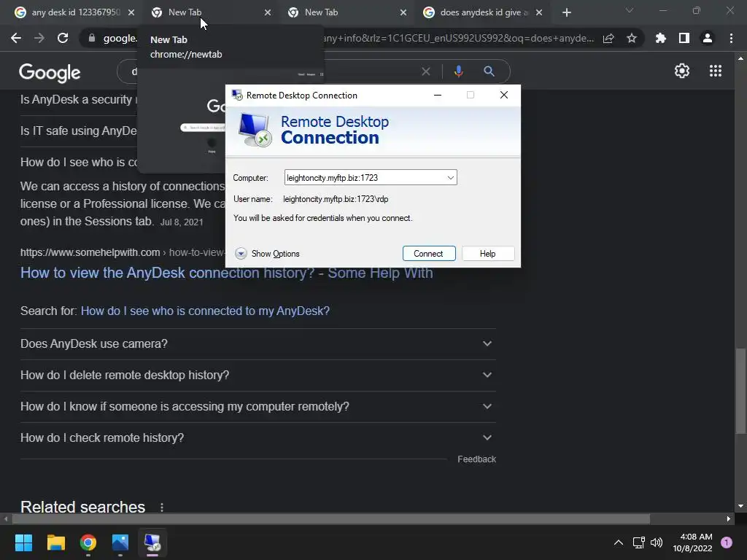
Task: Click network display tray icon
Action: tap(638, 542)
